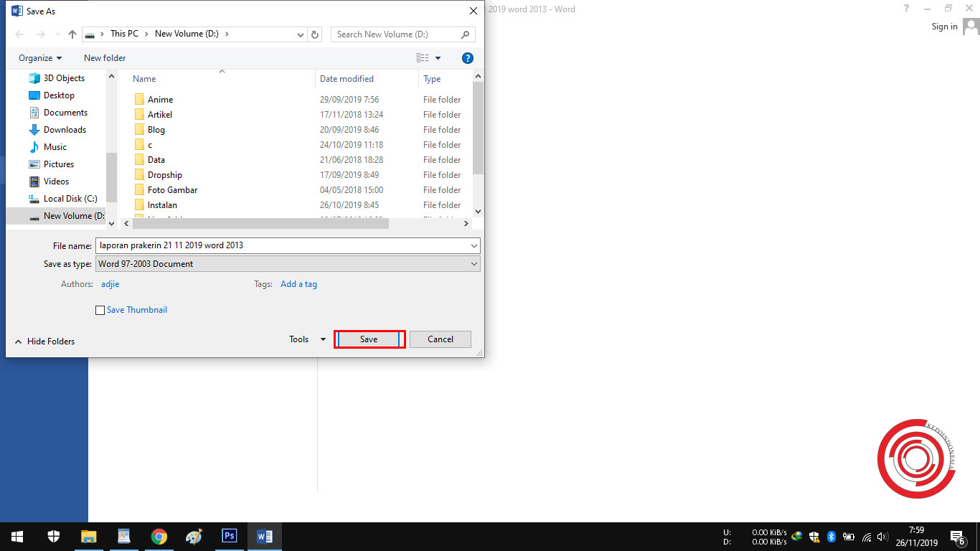Go up to the parent folder

point(72,34)
